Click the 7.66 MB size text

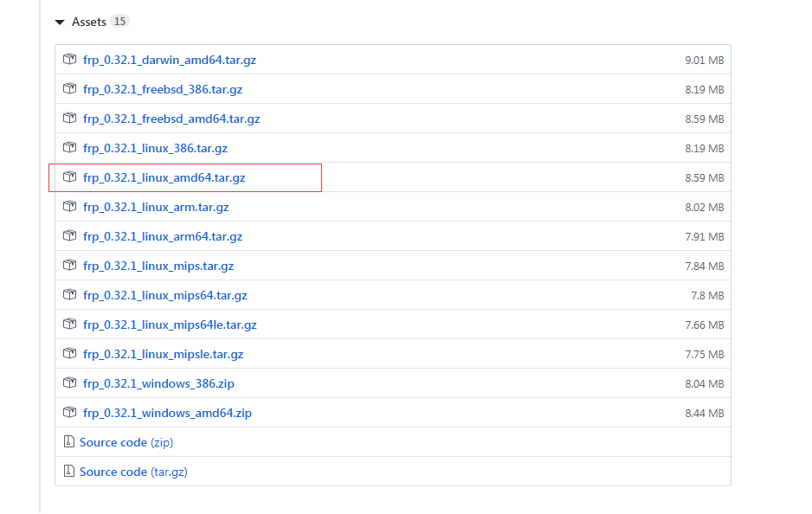point(705,325)
